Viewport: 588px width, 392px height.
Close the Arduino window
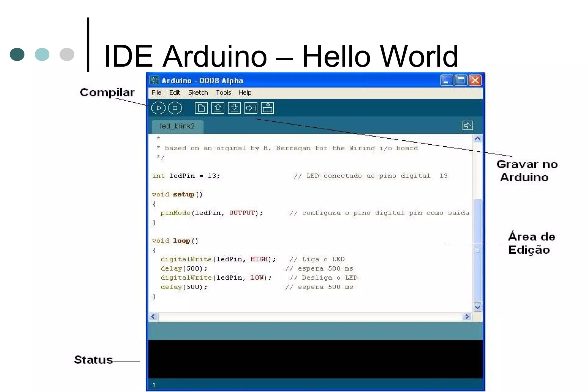point(475,80)
